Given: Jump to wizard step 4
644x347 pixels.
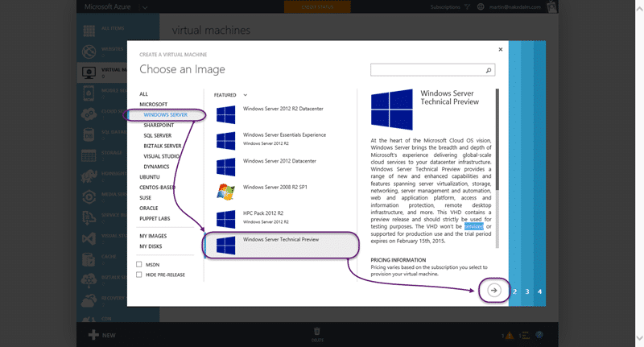Looking at the screenshot, I should [x=539, y=291].
